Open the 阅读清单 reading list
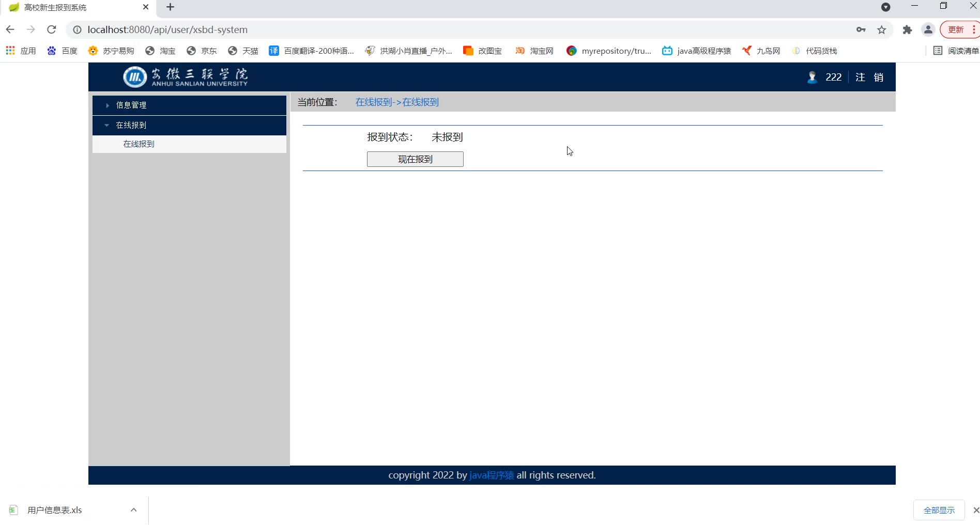 pos(956,51)
